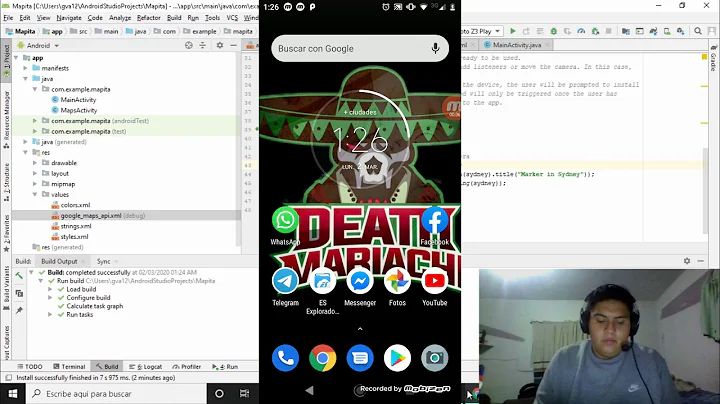Open the File menu
This screenshot has height=404, width=720.
tap(8, 17)
